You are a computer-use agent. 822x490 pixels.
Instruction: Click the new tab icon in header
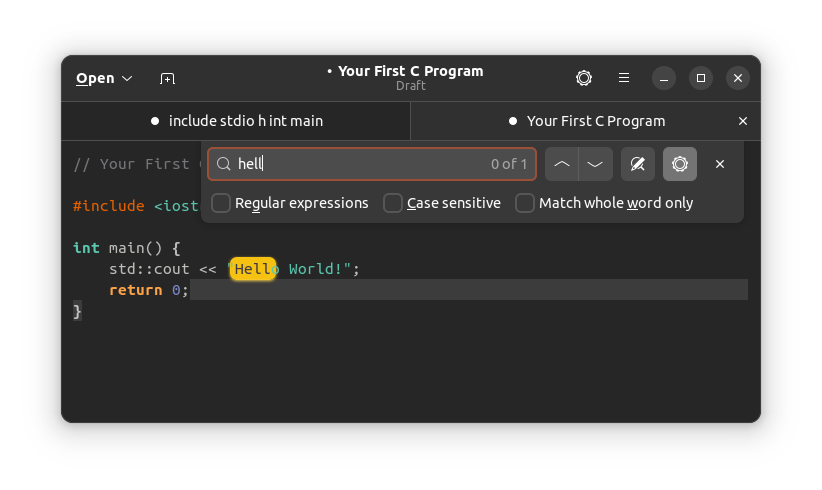[167, 79]
